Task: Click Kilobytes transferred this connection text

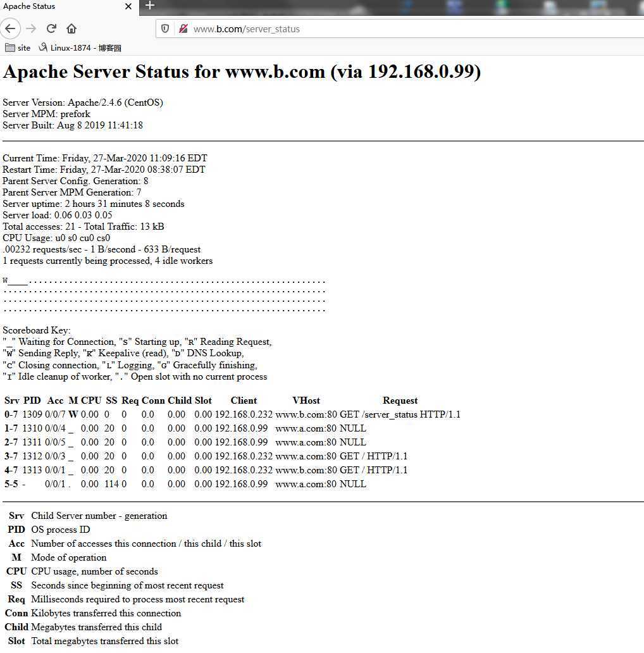Action: (106, 613)
